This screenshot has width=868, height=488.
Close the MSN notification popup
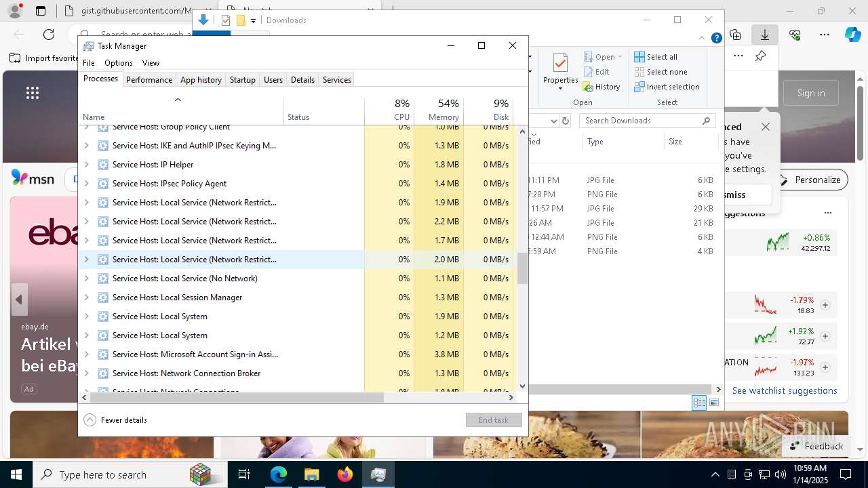766,127
